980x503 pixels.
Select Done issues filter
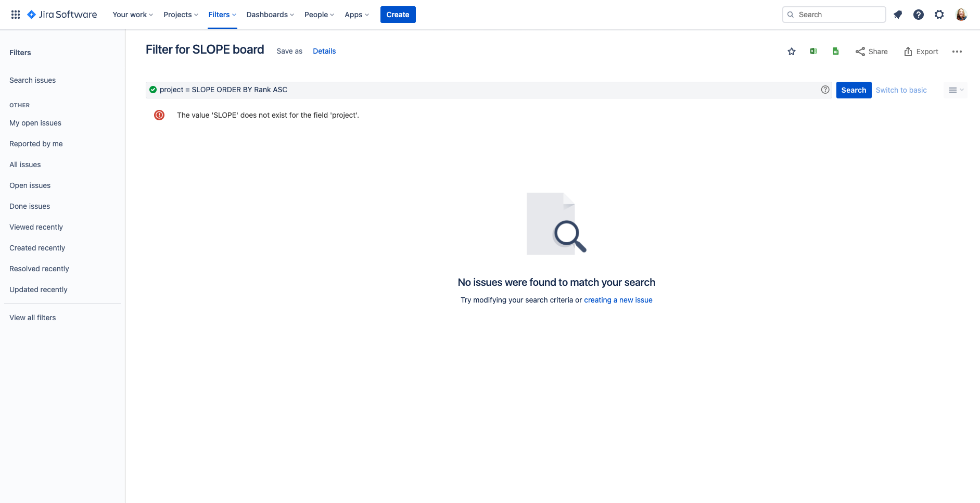click(x=30, y=206)
